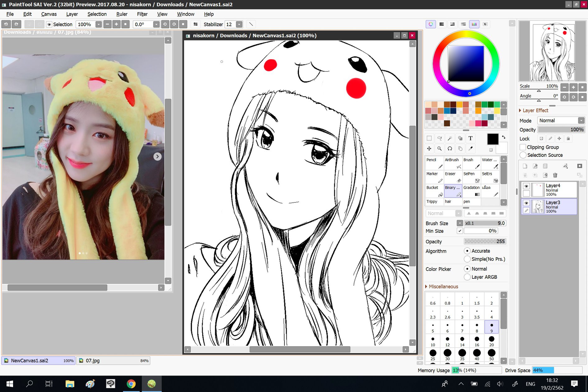The image size is (588, 392).
Task: Open the Chrome taskbar icon
Action: tap(131, 384)
